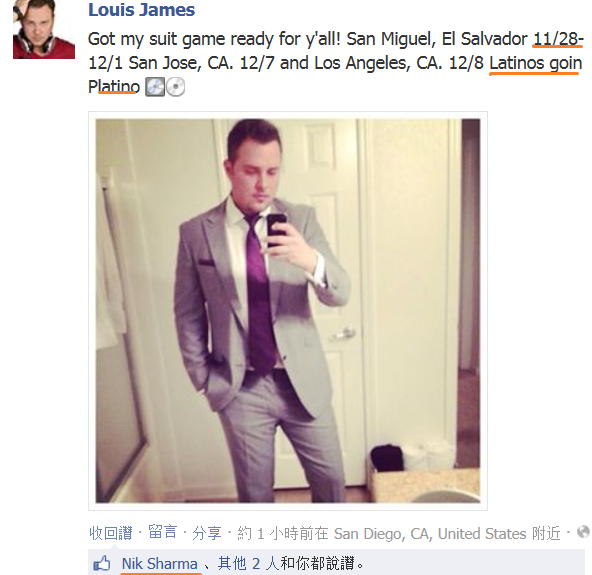
Task: Click 分享 to share the post
Action: [207, 533]
